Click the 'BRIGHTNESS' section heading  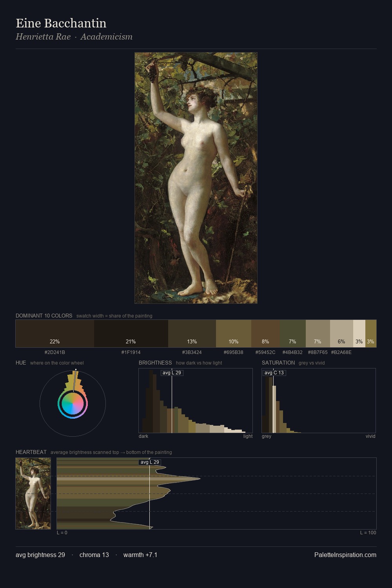tap(155, 363)
